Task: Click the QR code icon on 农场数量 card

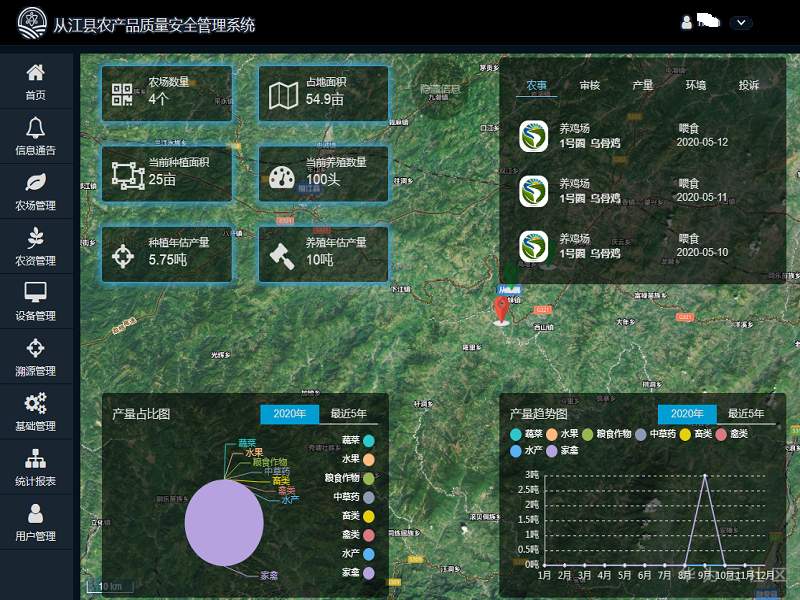Action: pyautogui.click(x=122, y=94)
